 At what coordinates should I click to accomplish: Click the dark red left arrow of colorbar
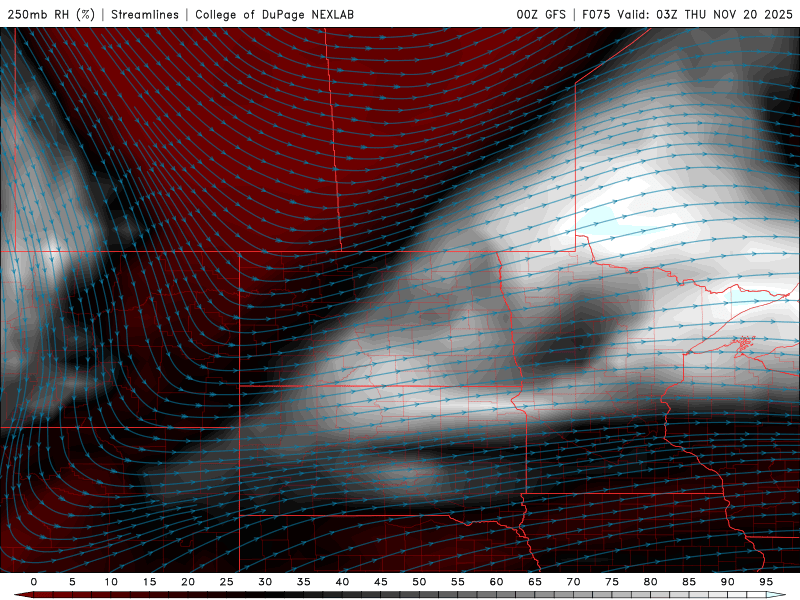(23, 595)
